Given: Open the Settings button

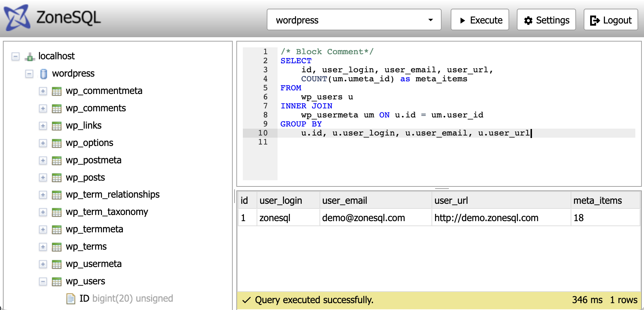Looking at the screenshot, I should (x=546, y=20).
